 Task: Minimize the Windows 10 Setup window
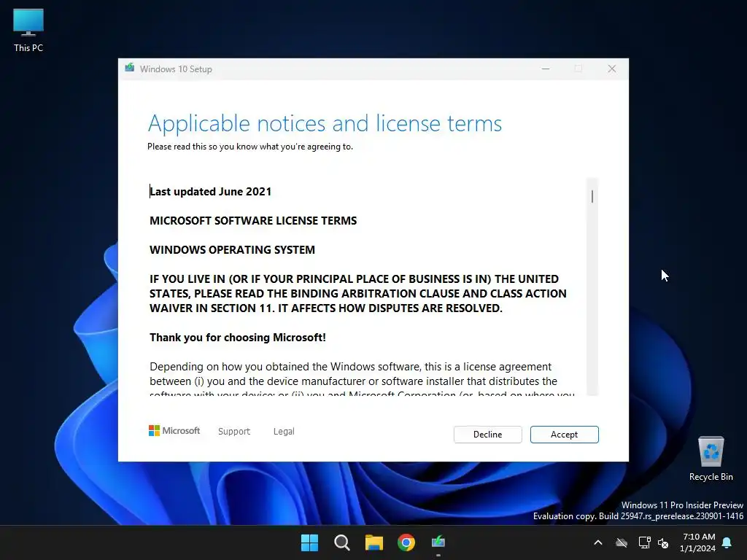[x=546, y=69]
